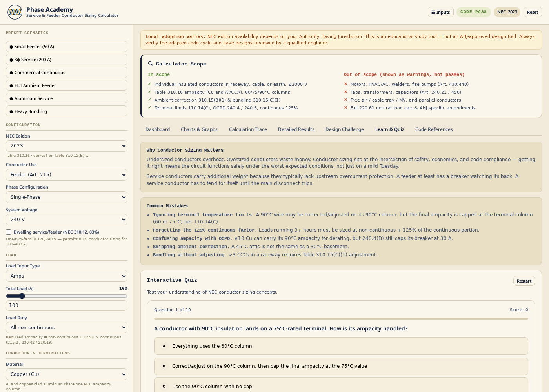The image size is (549, 392).
Task: Go to the Calculation Trace tab
Action: click(248, 129)
